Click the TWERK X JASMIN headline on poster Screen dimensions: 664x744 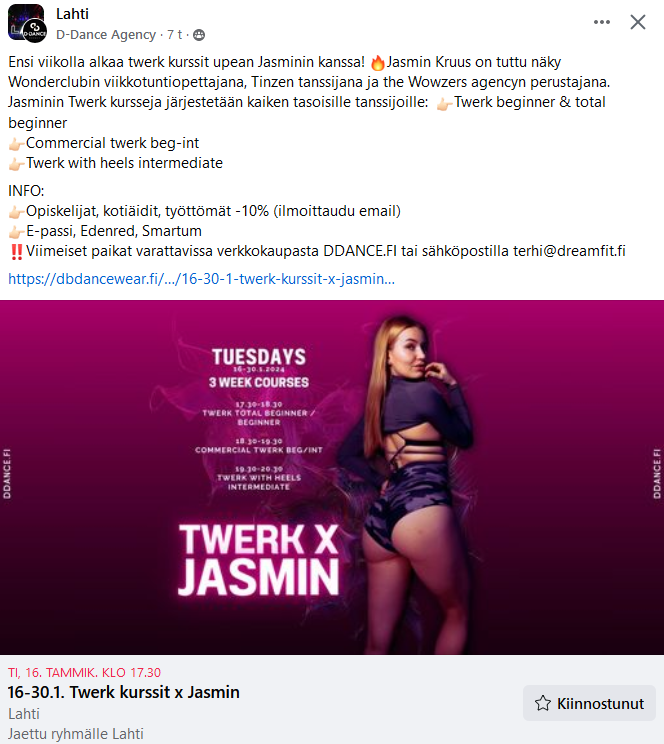[259, 559]
